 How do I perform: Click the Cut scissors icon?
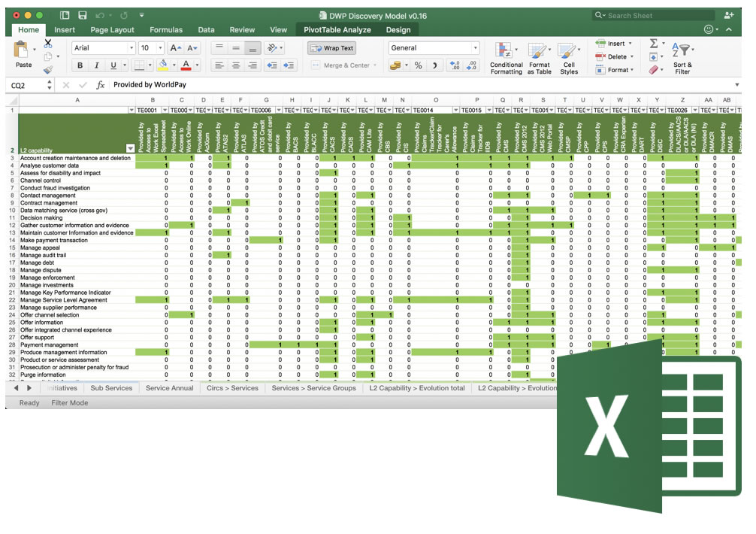pos(48,44)
